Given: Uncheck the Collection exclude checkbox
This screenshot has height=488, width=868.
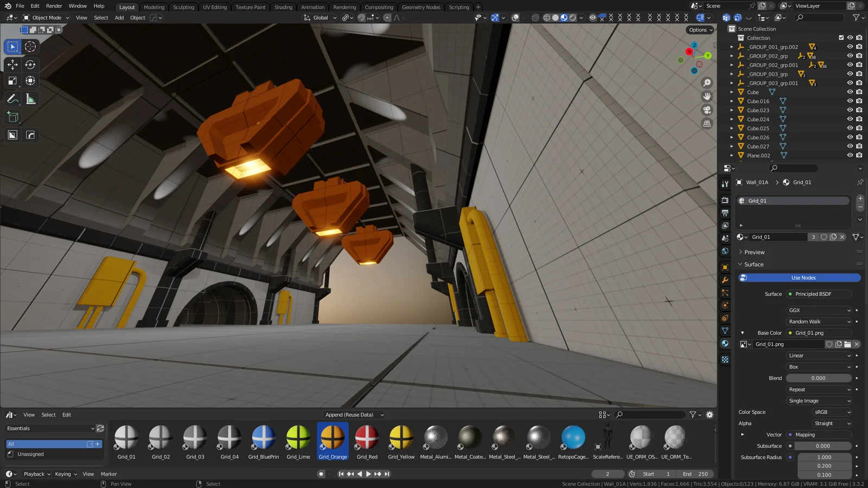Looking at the screenshot, I should [841, 38].
